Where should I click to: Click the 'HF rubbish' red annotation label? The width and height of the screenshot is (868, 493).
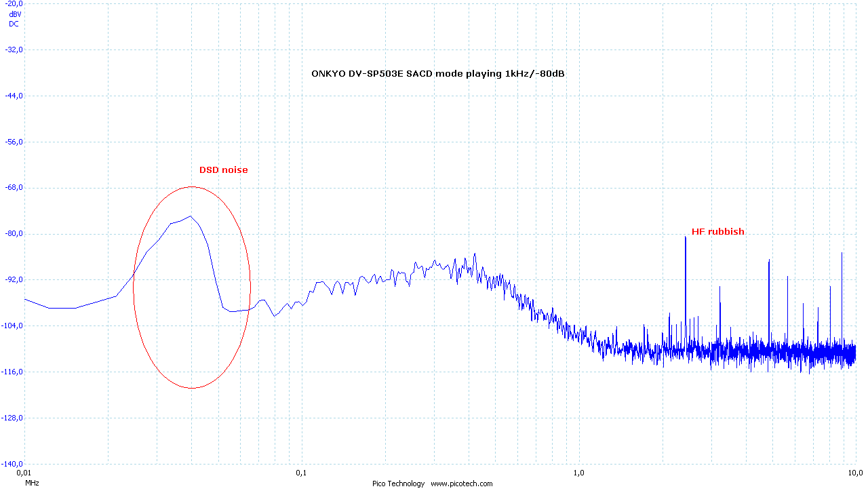pos(717,232)
